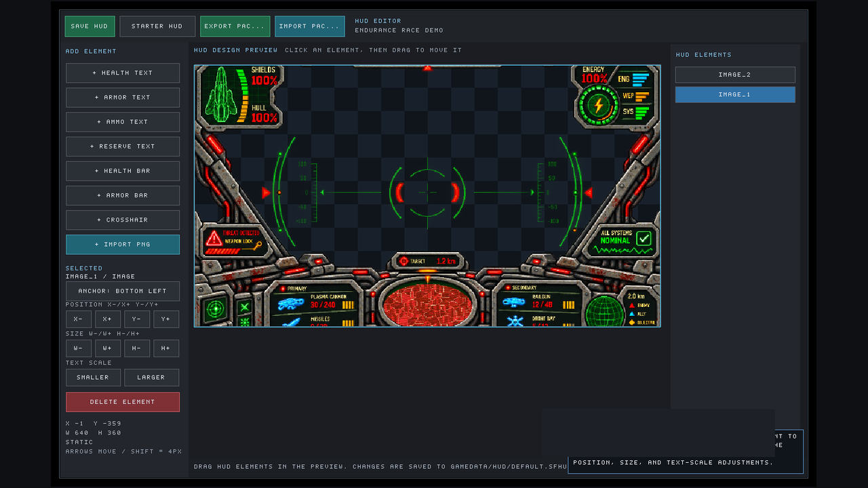Click the 'IMAGE_1 / IMAGE' selection label
This screenshot has width=868, height=488.
(100, 277)
